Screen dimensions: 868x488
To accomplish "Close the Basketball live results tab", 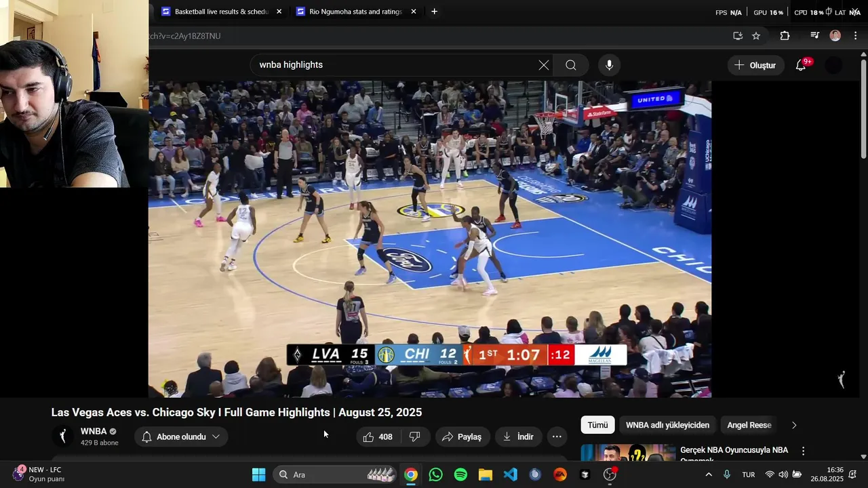I will (279, 12).
